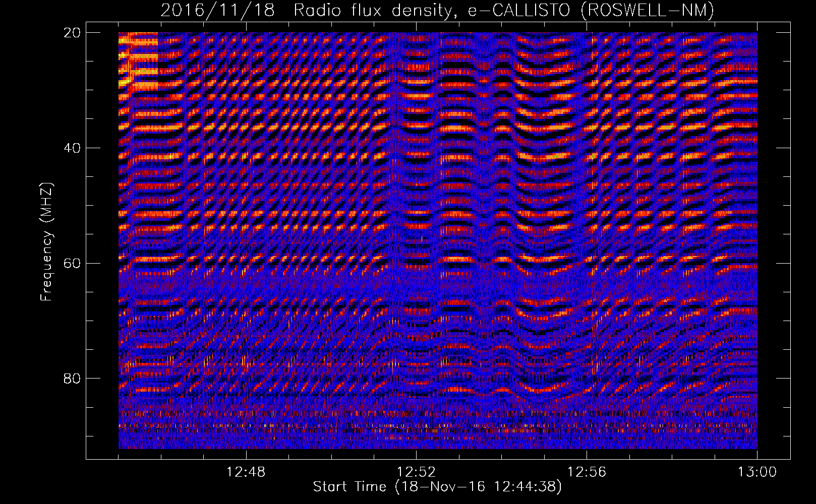Click the 20 frequency tick label

click(x=73, y=32)
